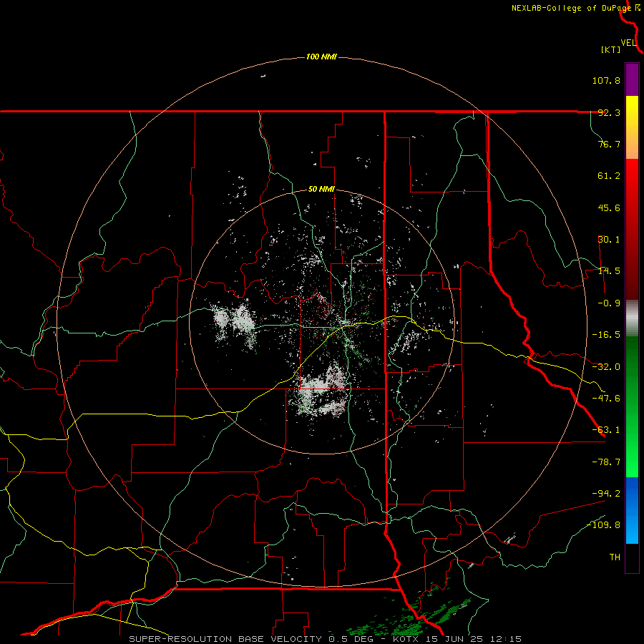Select the 61.2 velocity scale value
This screenshot has width=644, height=644.
point(609,176)
